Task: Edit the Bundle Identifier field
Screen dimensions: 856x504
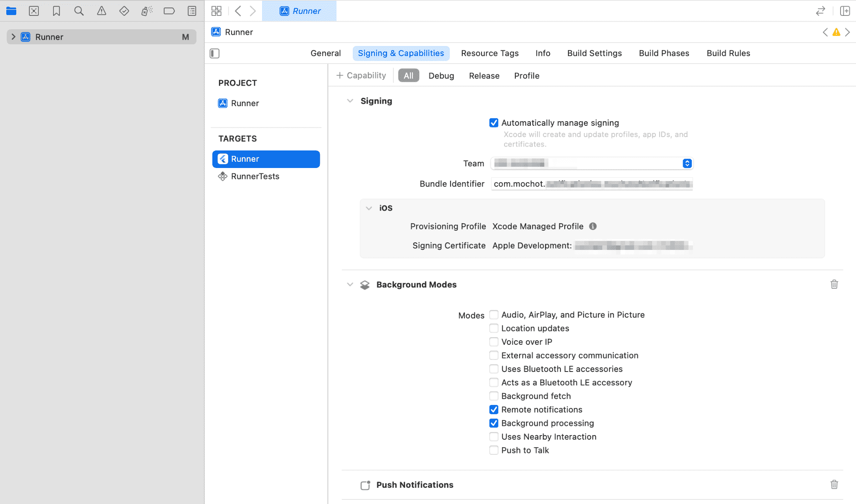Action: tap(592, 184)
